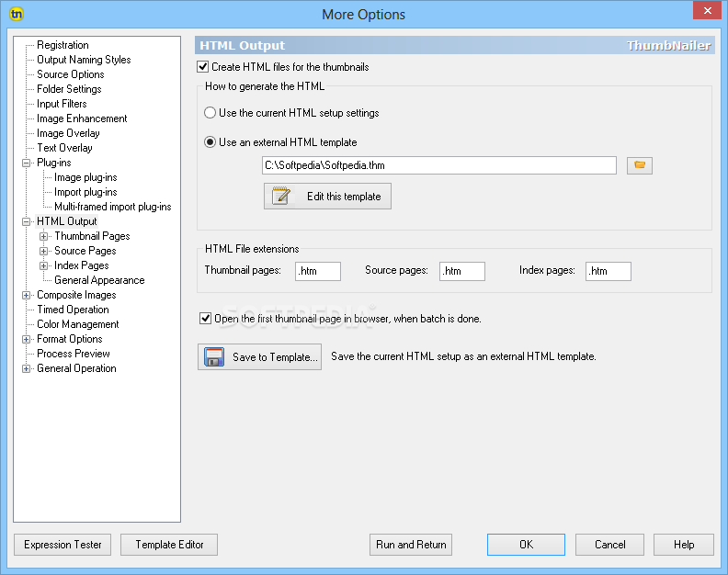Open Multi-framed import plug-ins item
This screenshot has width=728, height=575.
[113, 207]
